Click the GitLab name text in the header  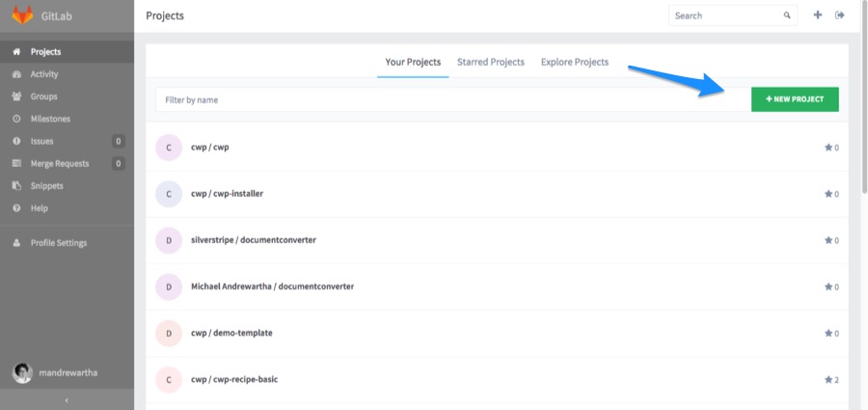point(57,15)
